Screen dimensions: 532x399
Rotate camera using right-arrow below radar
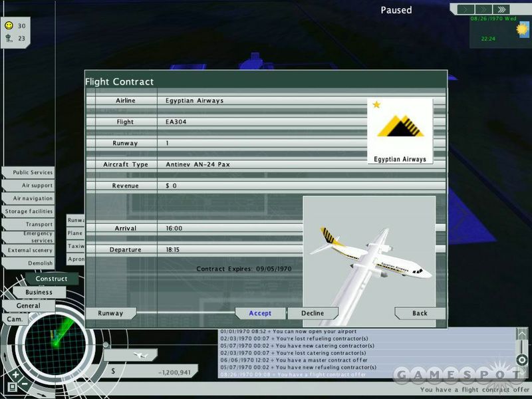coord(42,395)
